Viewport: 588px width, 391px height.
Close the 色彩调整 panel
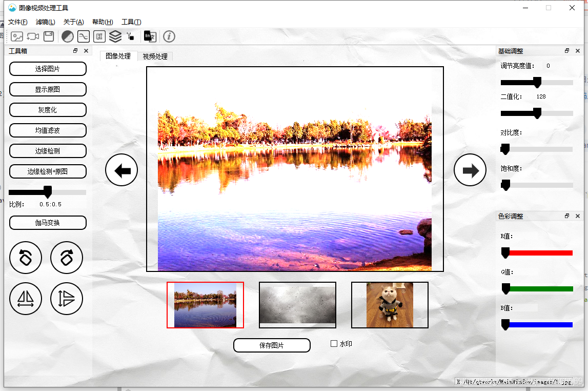578,216
